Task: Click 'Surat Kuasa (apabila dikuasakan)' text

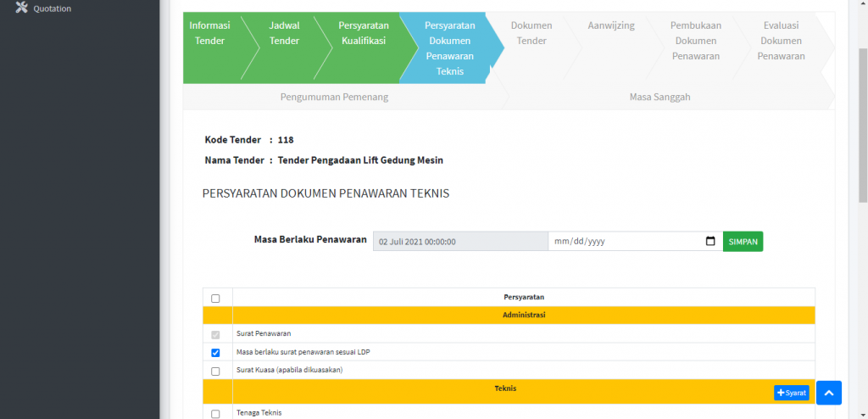Action: click(290, 370)
